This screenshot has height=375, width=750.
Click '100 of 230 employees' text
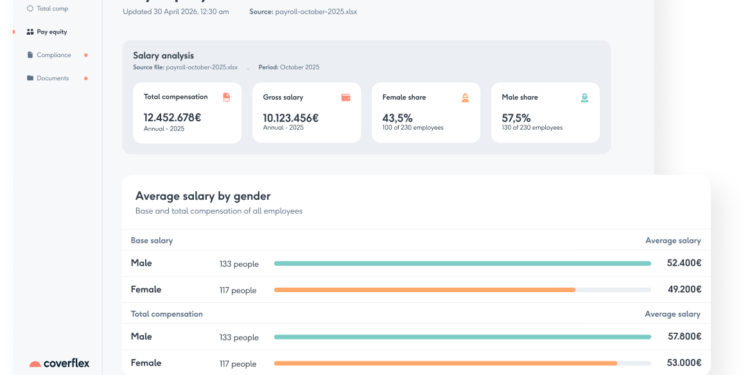413,128
